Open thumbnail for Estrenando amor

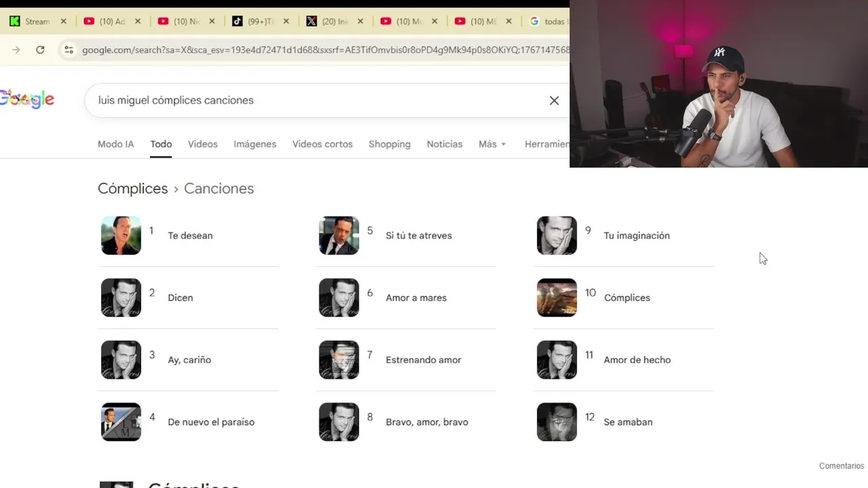[x=339, y=359]
